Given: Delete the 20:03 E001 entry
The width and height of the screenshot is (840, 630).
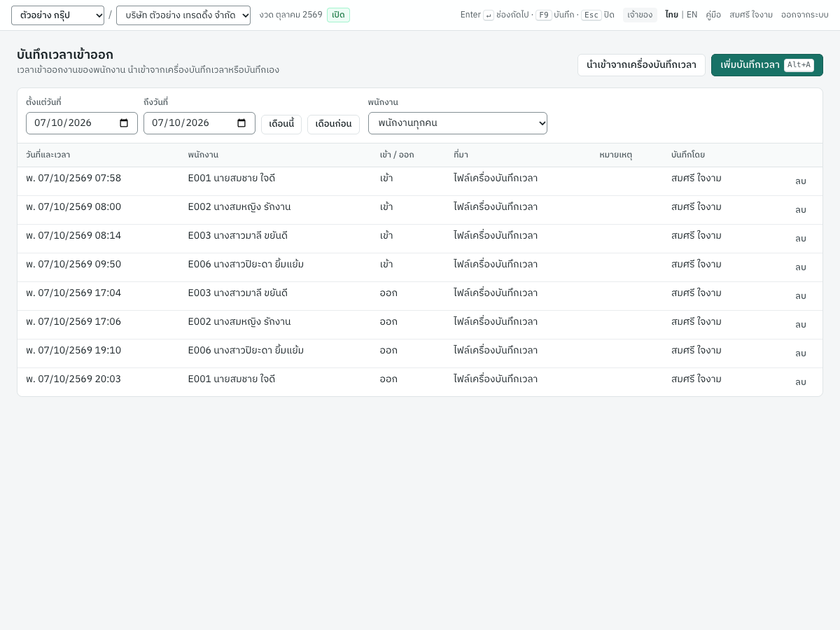Looking at the screenshot, I should (800, 382).
